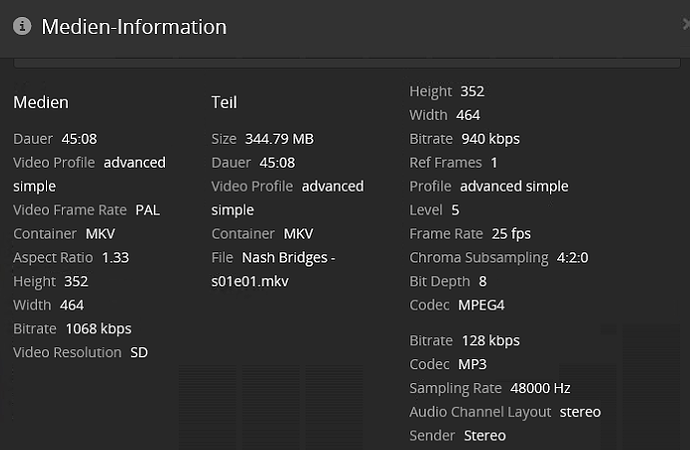Select the 25 fps frame rate value
The height and width of the screenshot is (450, 690).
pos(511,233)
